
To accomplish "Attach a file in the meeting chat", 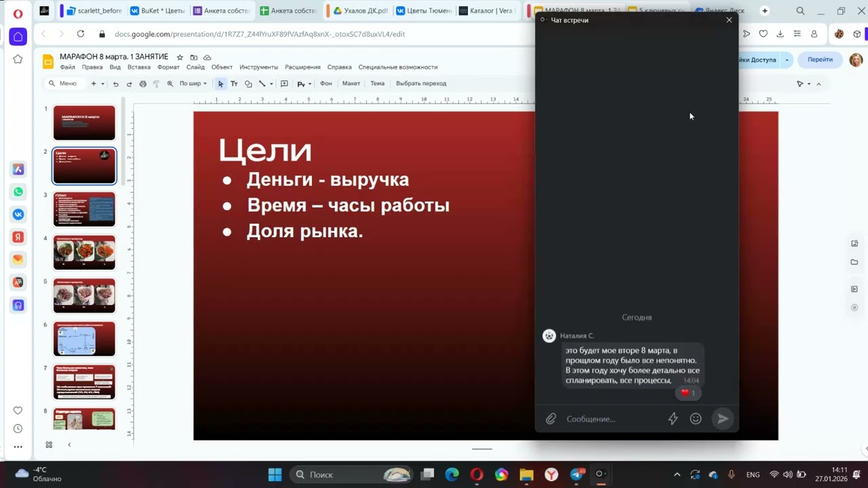I will point(551,419).
